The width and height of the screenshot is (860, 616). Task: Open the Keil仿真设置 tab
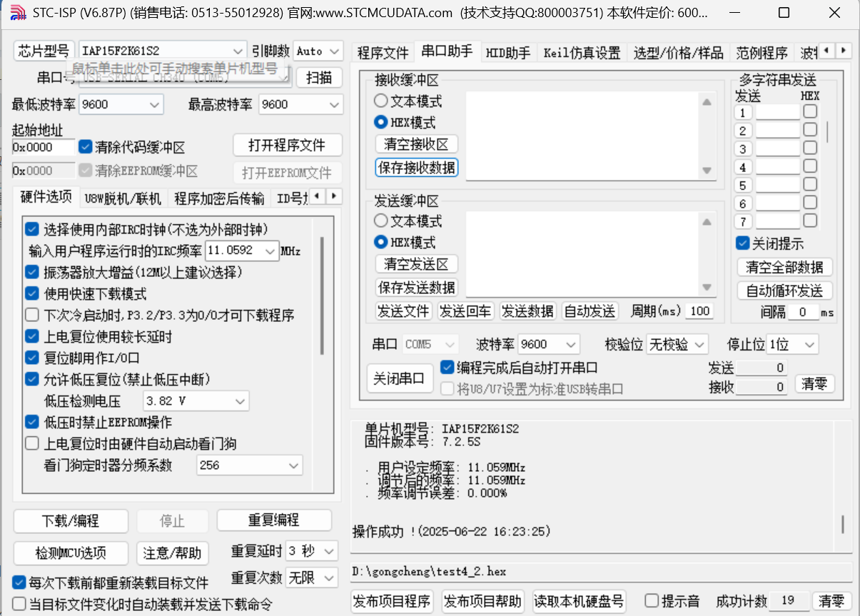(582, 52)
